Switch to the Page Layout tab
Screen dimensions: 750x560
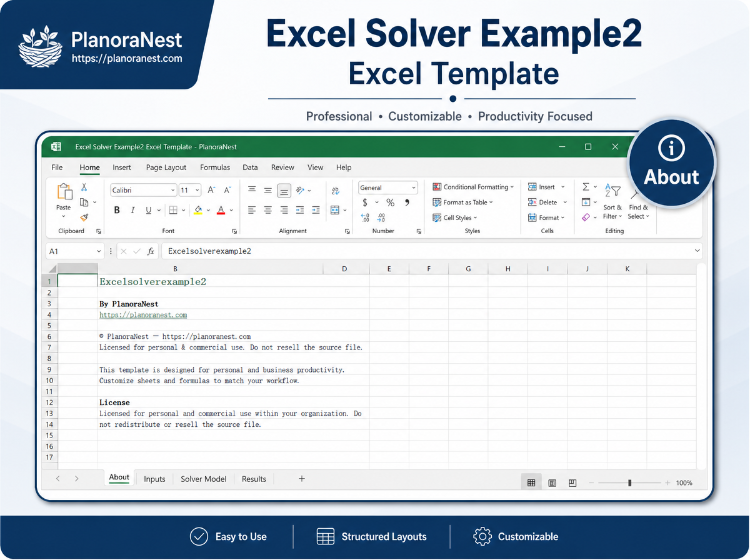166,167
